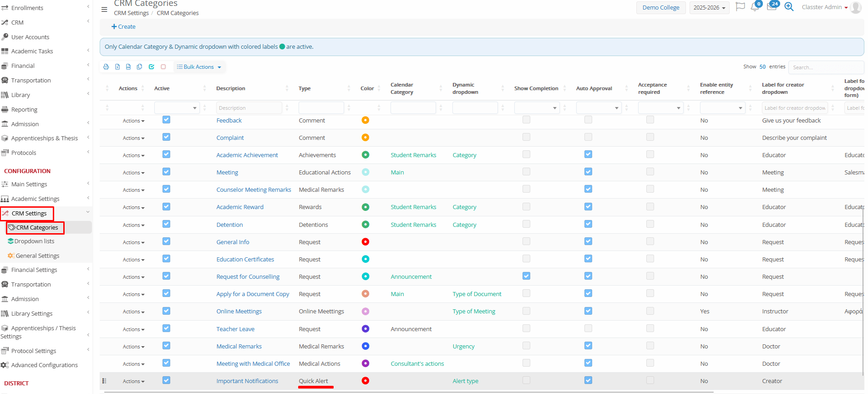
Task: Uncheck Active checkbox for Feedback row
Action: (x=166, y=120)
